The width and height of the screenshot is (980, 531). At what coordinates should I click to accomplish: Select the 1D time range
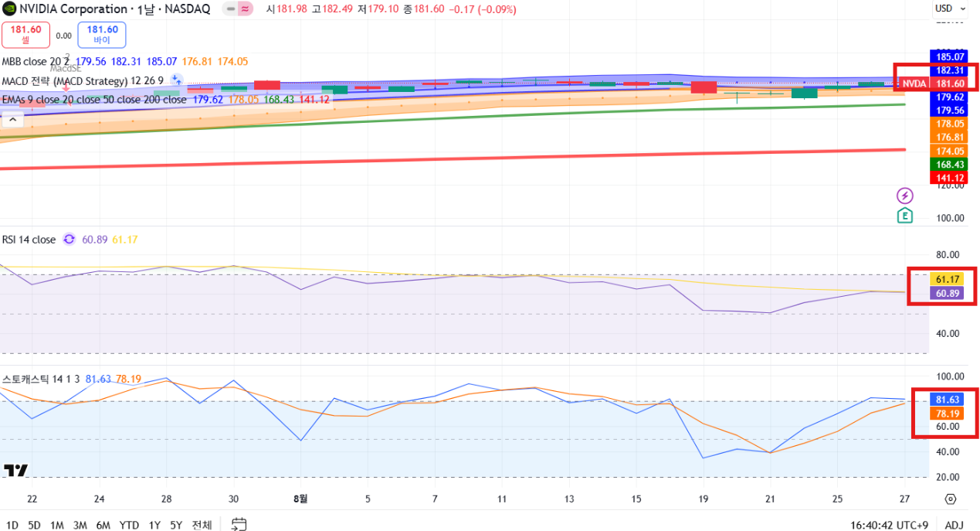12,525
